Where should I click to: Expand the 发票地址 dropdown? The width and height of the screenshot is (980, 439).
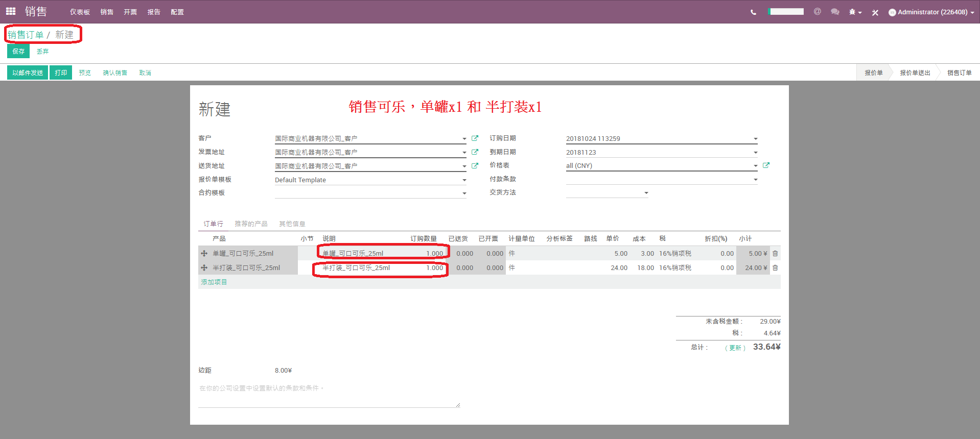(464, 153)
